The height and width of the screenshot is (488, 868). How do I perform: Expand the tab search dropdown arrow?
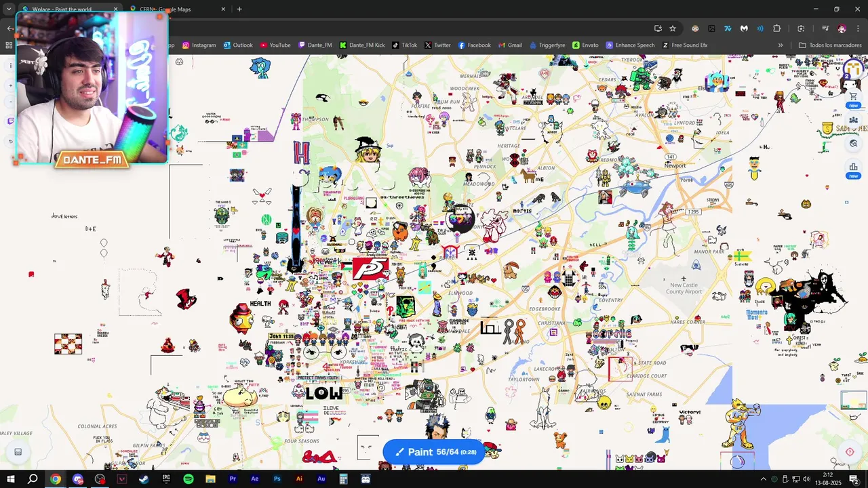tap(8, 9)
